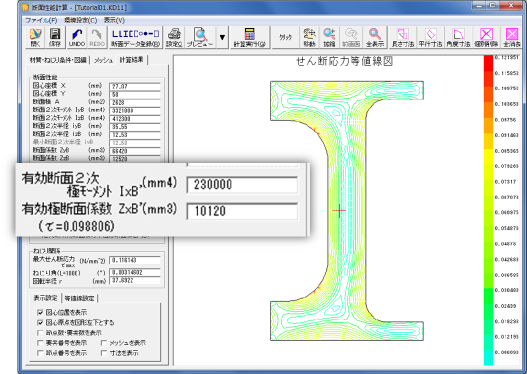Click the 全表示 fit-all magnifier icon
Screen dimensions: 527x374
pyautogui.click(x=375, y=37)
